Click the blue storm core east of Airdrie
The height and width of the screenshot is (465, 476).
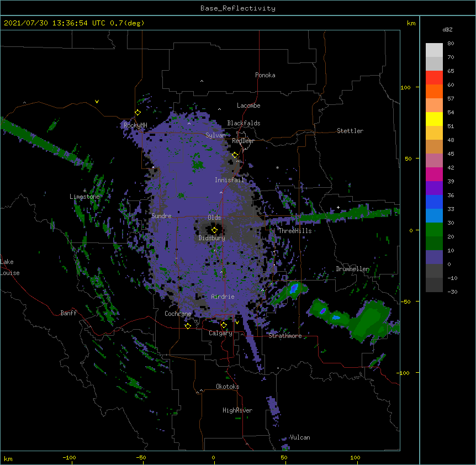tap(294, 288)
